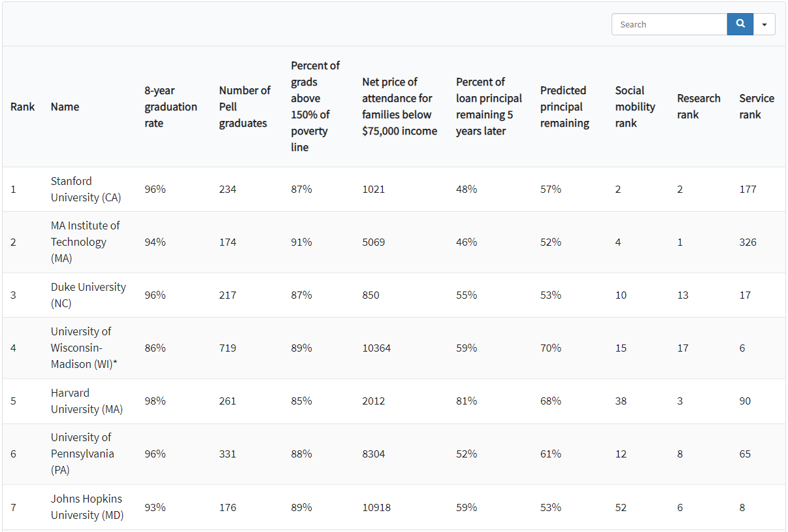Select the Stanford University (CA) row name
This screenshot has height=532, width=788.
click(x=86, y=189)
